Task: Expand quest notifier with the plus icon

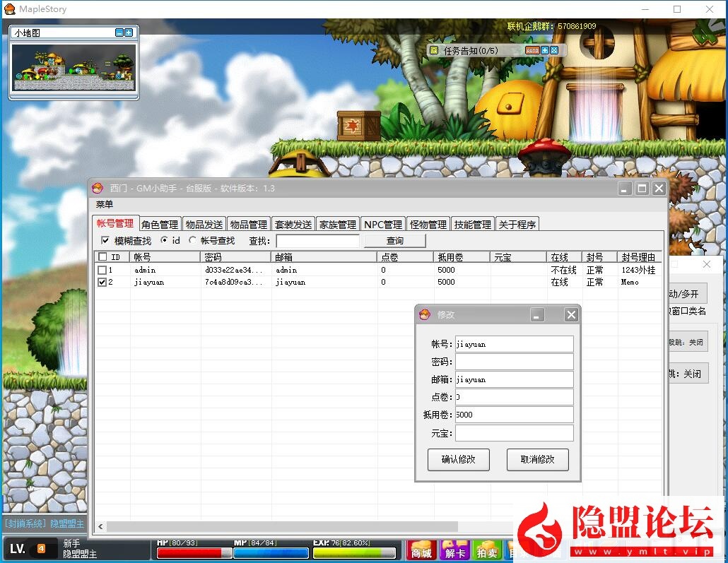Action: click(545, 50)
